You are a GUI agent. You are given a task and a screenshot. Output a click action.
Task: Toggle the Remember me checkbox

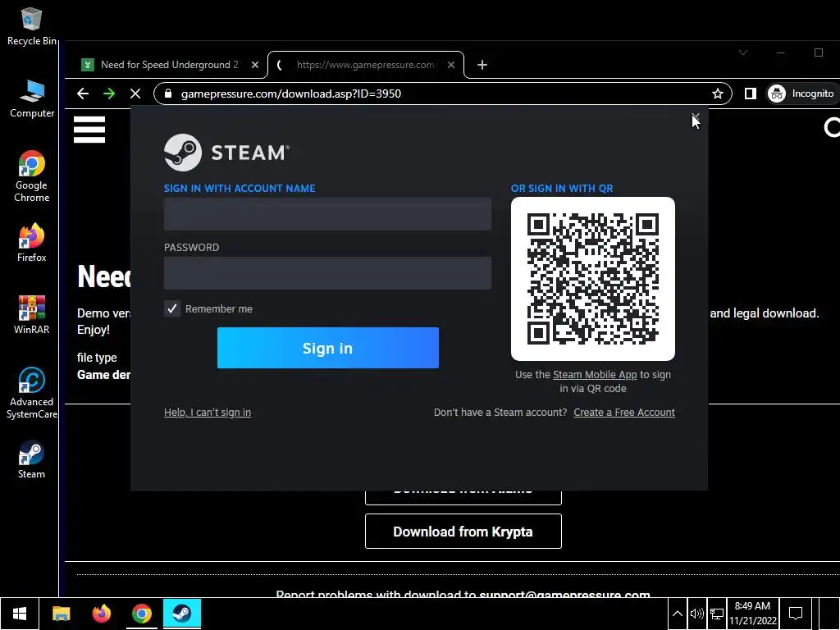pos(172,308)
